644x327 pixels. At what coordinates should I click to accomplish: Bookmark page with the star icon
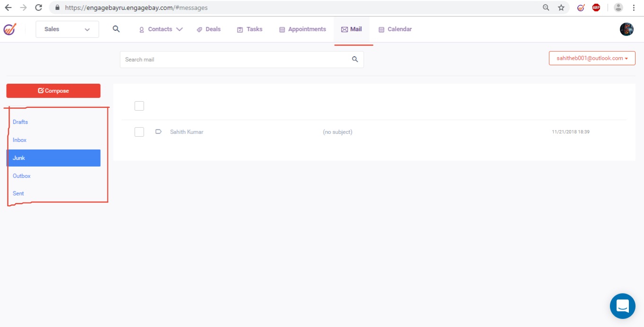pyautogui.click(x=561, y=8)
